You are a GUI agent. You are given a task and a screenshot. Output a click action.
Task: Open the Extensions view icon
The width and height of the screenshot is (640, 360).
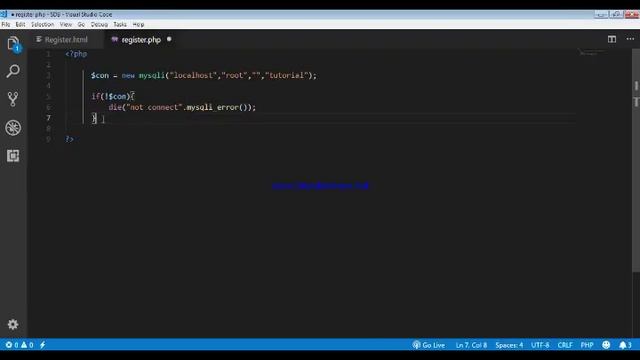click(x=13, y=156)
